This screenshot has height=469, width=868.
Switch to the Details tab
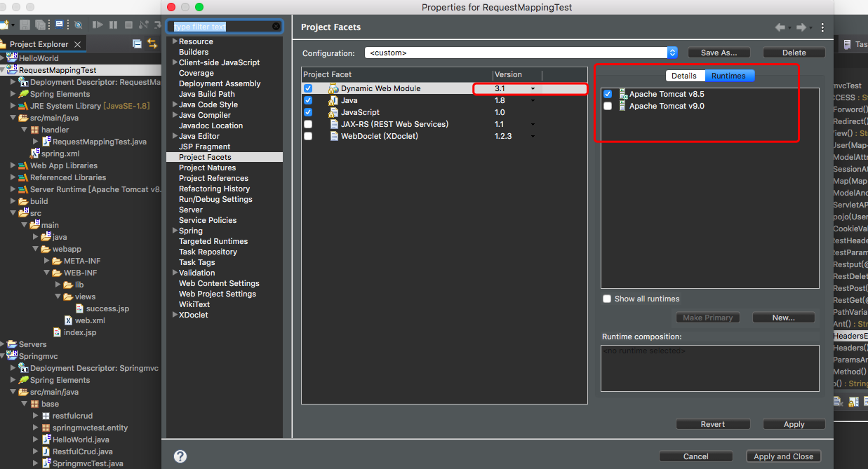[684, 76]
